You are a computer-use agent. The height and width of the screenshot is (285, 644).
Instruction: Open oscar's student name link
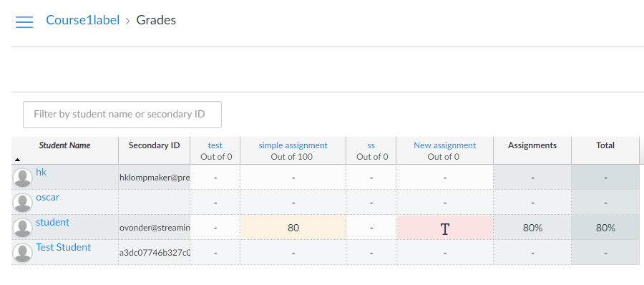click(x=48, y=197)
